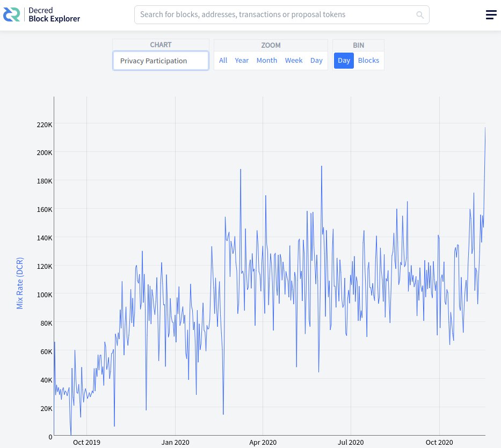The image size is (501, 448).
Task: Click the Mix Rate (DCR) axis label
Action: [x=20, y=283]
